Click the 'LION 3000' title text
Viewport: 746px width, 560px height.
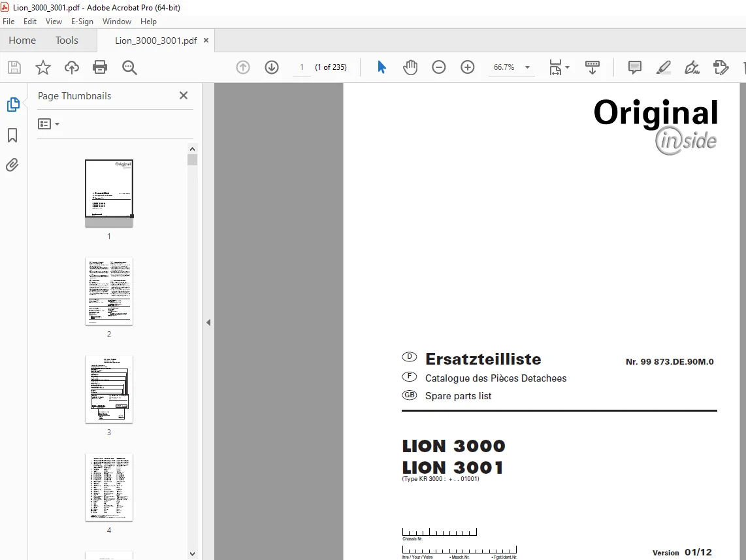click(453, 446)
